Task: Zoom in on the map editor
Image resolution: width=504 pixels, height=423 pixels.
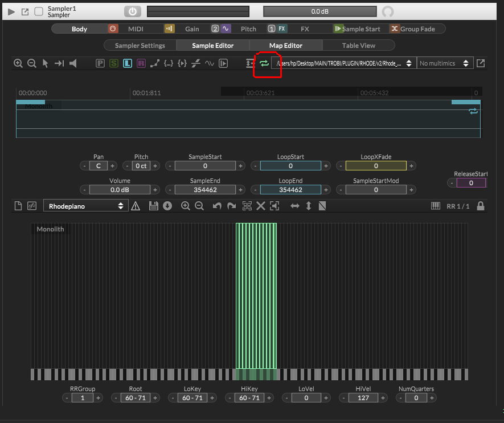Action: coord(186,206)
